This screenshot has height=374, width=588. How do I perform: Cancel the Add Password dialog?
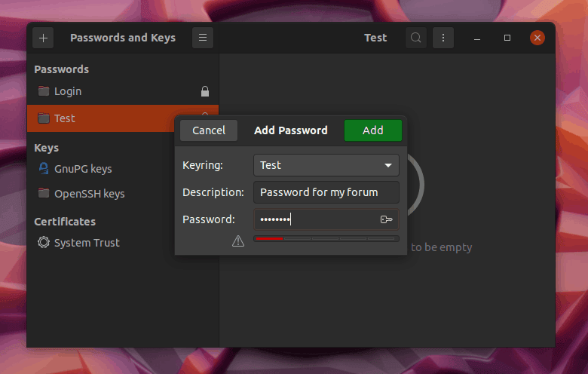tap(209, 130)
